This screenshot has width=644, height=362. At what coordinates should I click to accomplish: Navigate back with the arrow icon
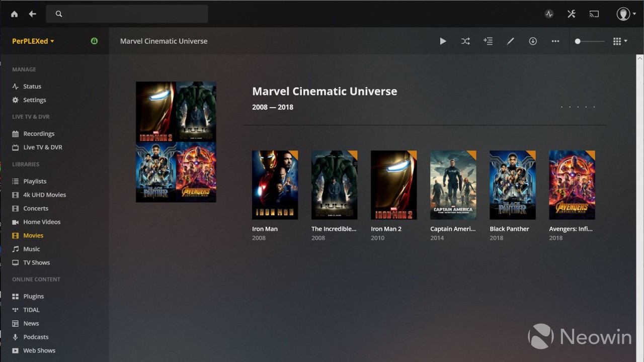(32, 14)
